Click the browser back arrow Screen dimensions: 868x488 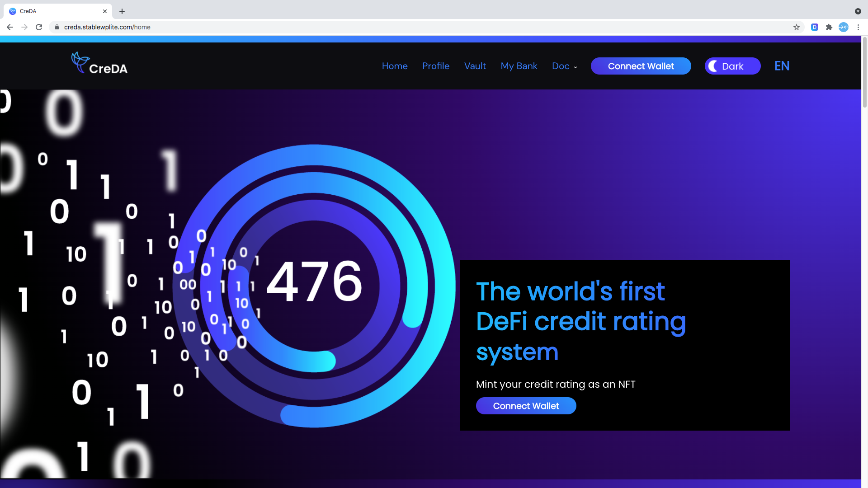[10, 27]
